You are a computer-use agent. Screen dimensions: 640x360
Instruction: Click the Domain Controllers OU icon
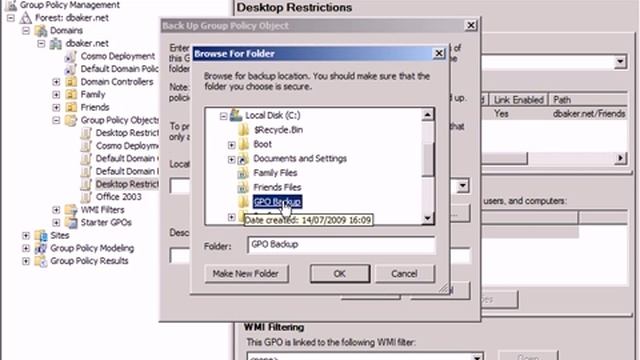point(71,82)
